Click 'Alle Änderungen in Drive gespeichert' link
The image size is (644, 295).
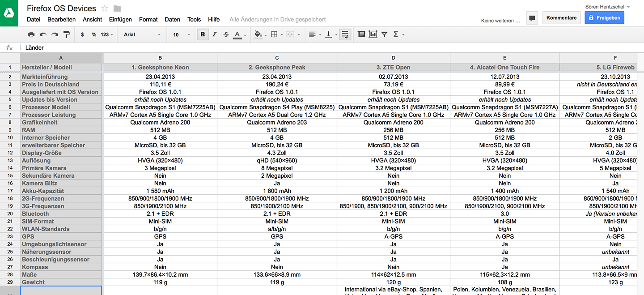277,19
